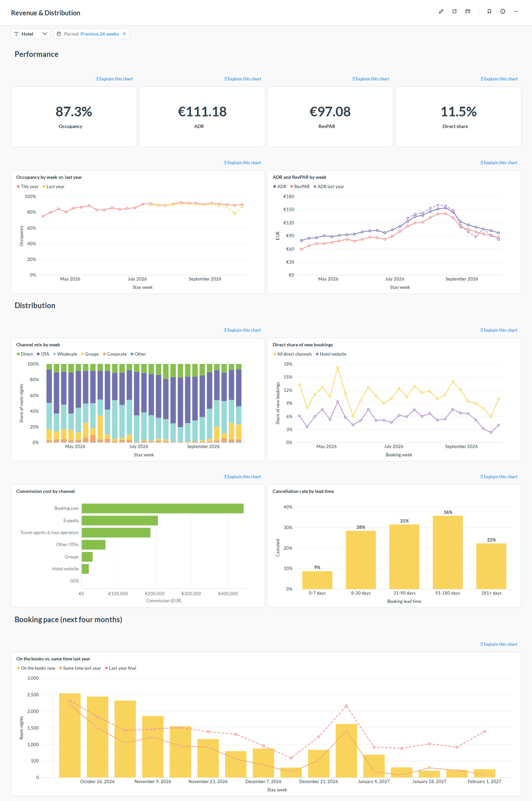The height and width of the screenshot is (801, 532).
Task: Open the Hotel filter dropdown
Action: [31, 34]
